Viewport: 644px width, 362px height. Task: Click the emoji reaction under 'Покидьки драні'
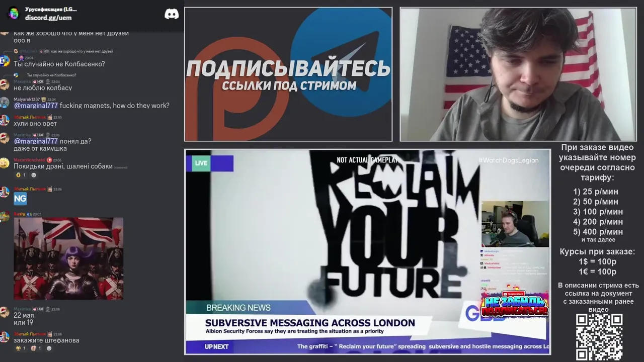tap(21, 175)
